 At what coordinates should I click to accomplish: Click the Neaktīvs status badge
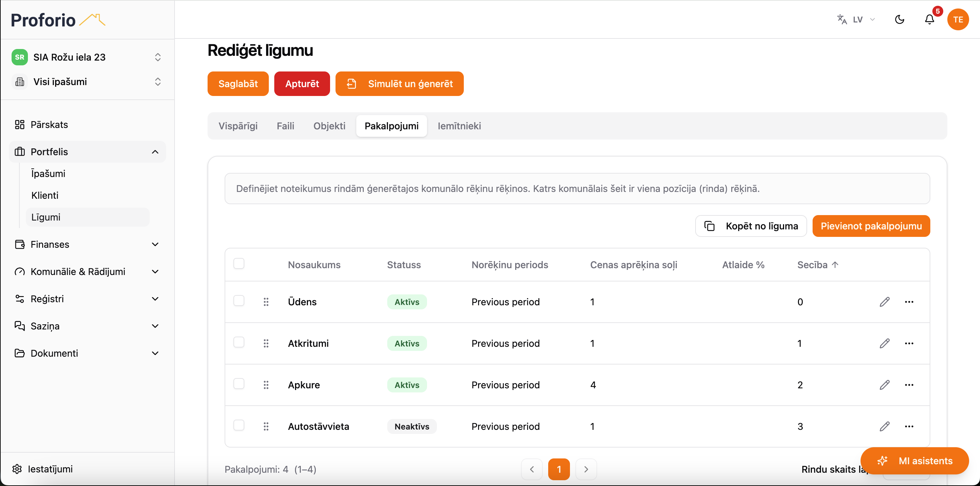pyautogui.click(x=412, y=426)
